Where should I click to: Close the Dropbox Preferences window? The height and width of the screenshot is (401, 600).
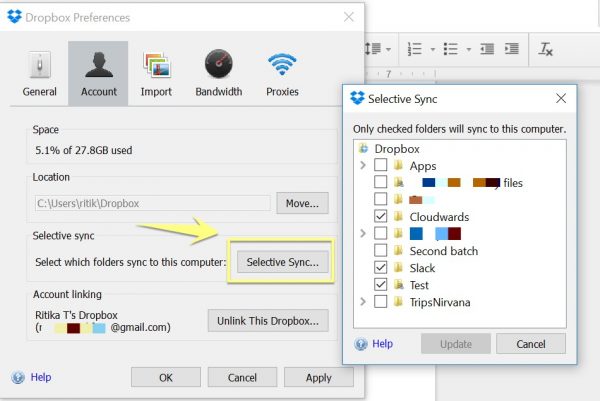(349, 17)
